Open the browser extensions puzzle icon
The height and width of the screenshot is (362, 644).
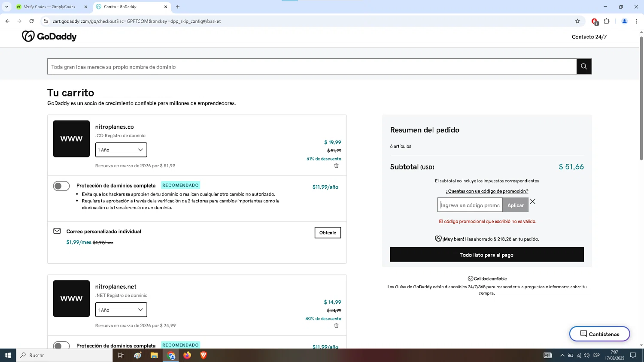[x=607, y=21]
